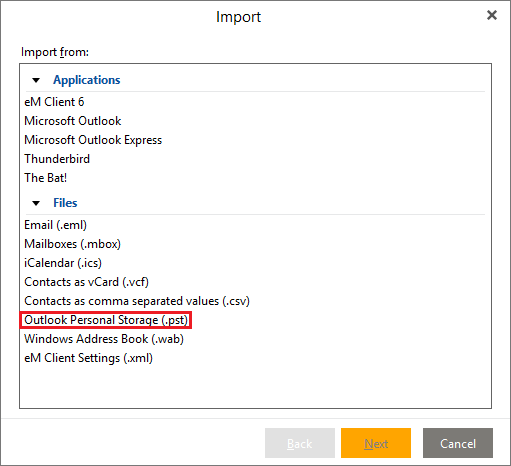Click the Applications group header label
Screen dimensions: 511x466
coord(87,80)
